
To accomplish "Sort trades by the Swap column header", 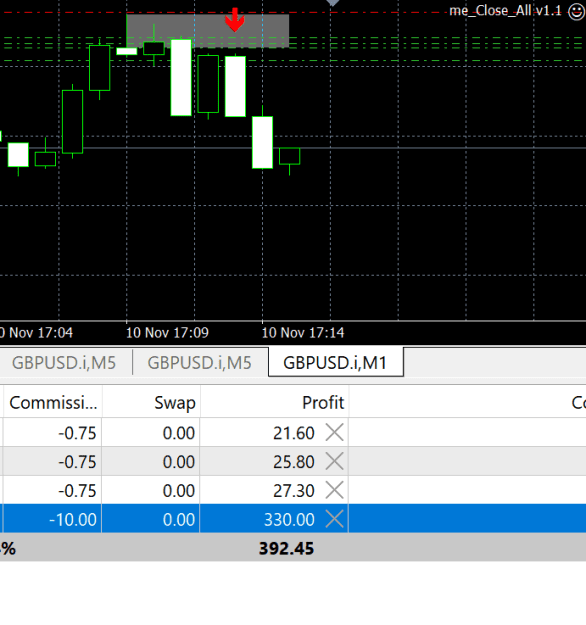I will [x=151, y=402].
